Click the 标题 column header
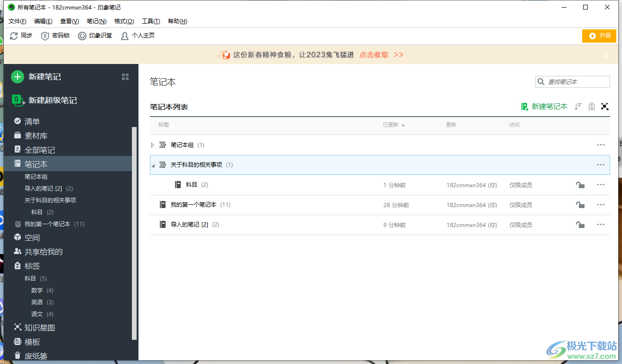 pos(164,125)
